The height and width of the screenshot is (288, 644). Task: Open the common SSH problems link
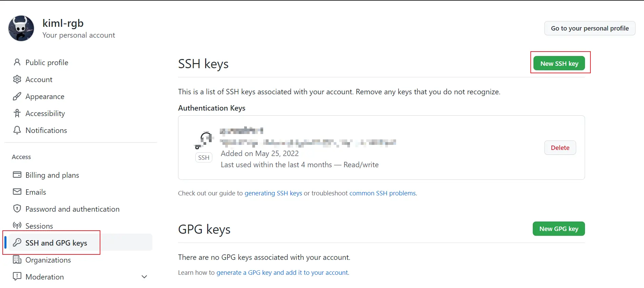(x=383, y=193)
